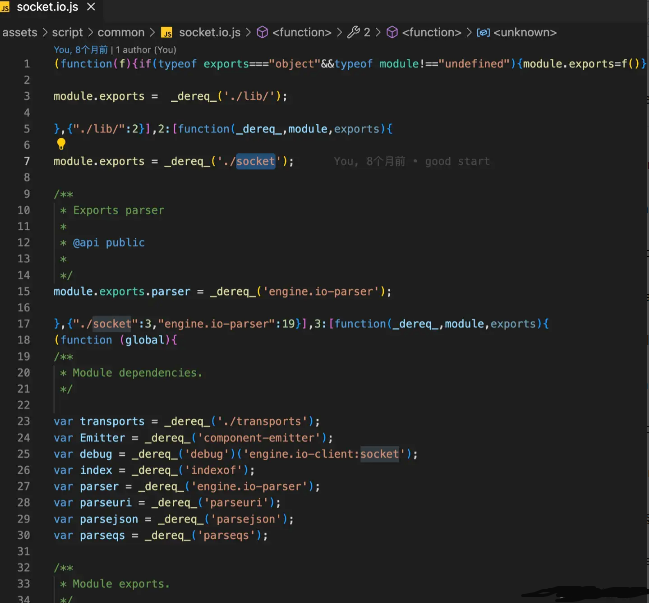
Task: Expand the chevron after common
Action: [x=152, y=32]
